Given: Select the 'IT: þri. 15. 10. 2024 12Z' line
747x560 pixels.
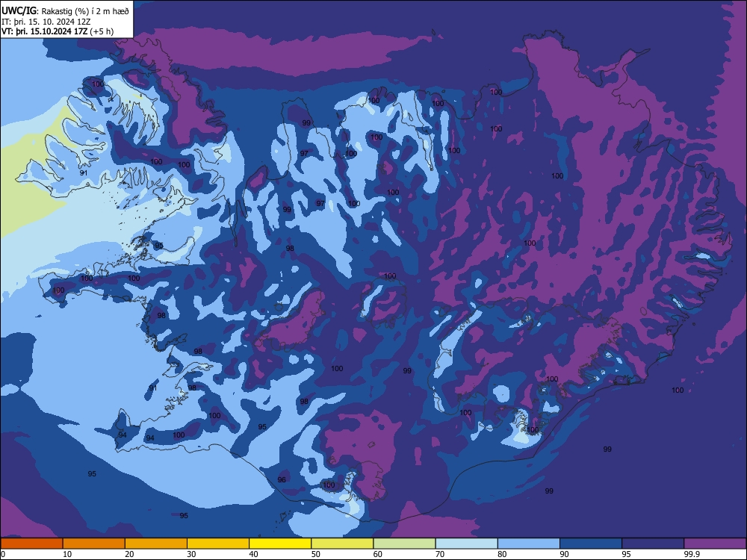Looking at the screenshot, I should [x=46, y=22].
